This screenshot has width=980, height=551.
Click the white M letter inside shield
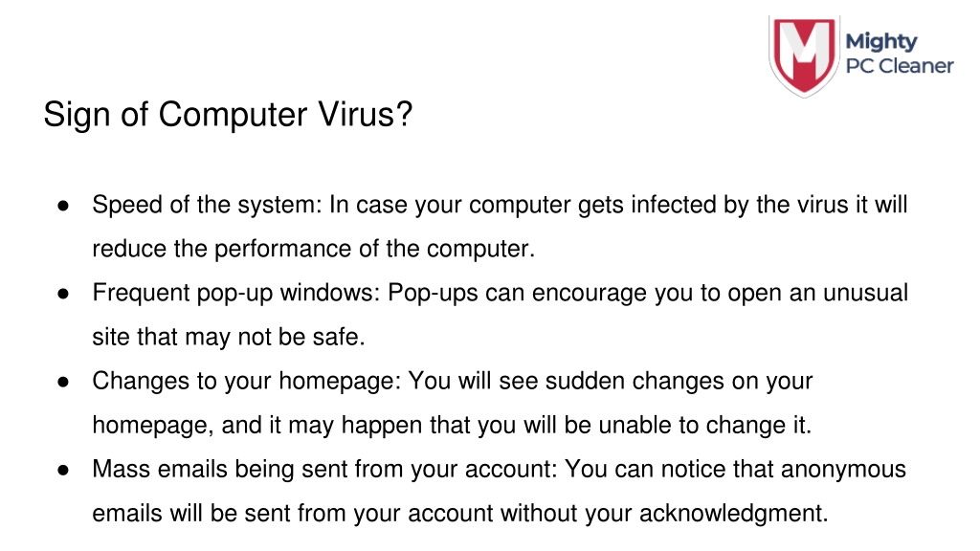click(804, 48)
